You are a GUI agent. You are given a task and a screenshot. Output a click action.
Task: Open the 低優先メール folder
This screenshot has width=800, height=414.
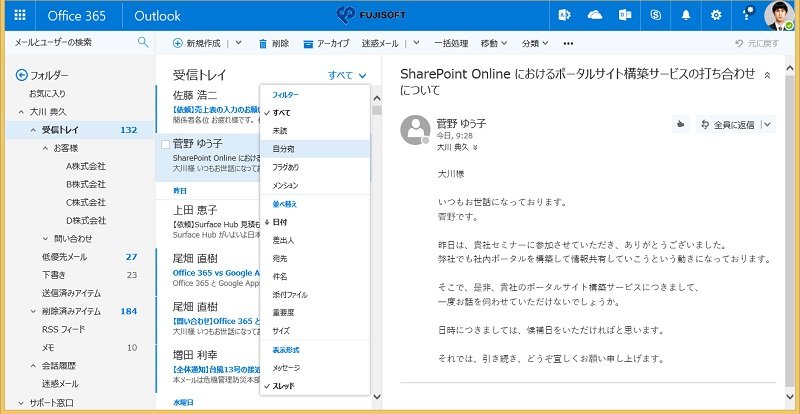click(x=64, y=257)
